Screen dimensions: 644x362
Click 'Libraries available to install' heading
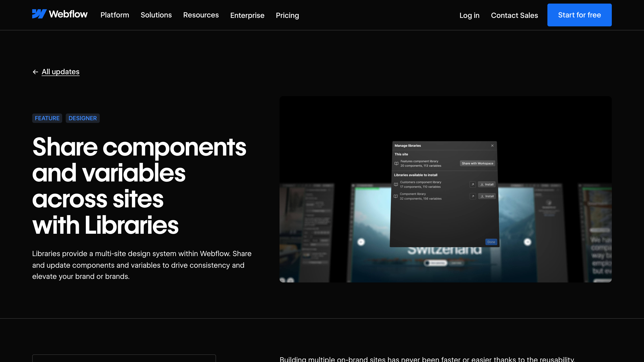[415, 175]
